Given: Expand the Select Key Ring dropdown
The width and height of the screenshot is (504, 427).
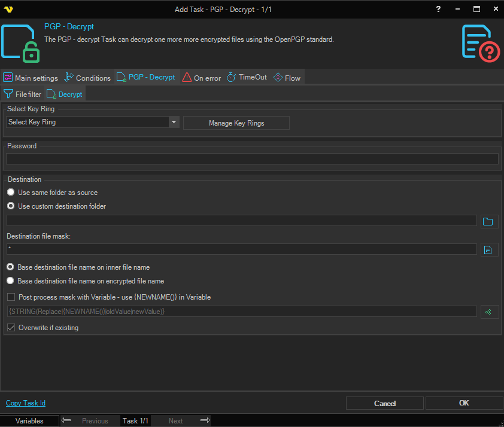Looking at the screenshot, I should click(x=174, y=122).
